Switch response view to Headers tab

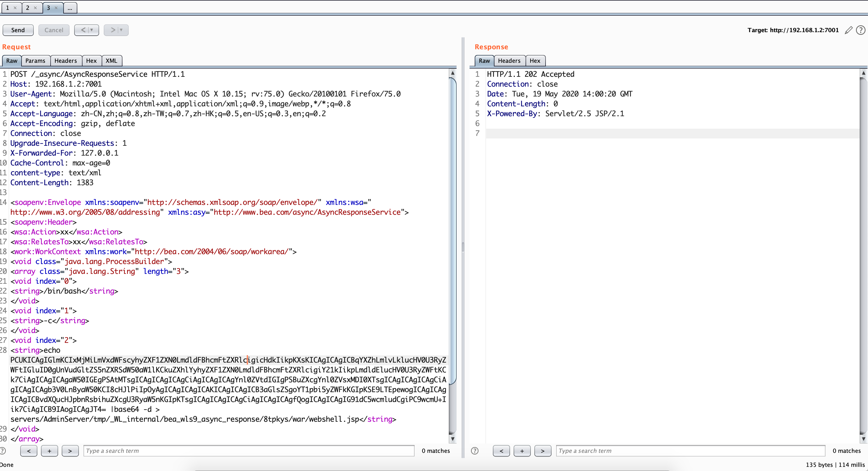click(x=509, y=61)
